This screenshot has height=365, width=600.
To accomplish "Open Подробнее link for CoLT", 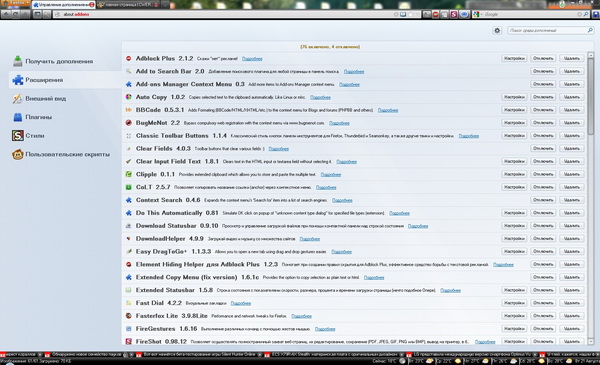I will 326,187.
